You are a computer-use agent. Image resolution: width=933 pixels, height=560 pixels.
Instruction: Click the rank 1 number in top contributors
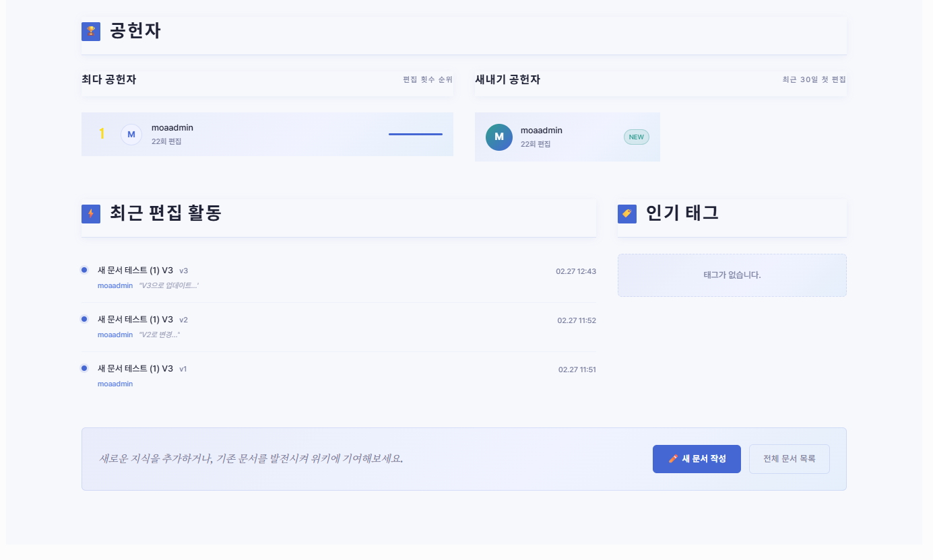102,134
